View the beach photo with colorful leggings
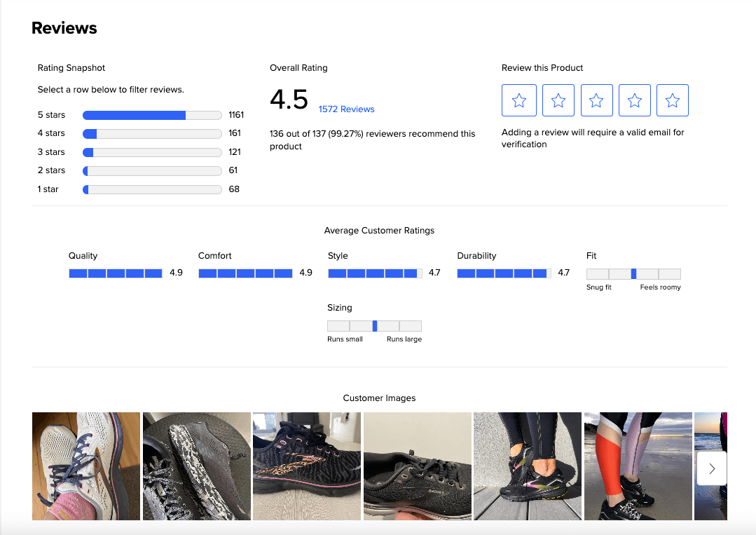Screen dimensions: 756x535 point(638,466)
